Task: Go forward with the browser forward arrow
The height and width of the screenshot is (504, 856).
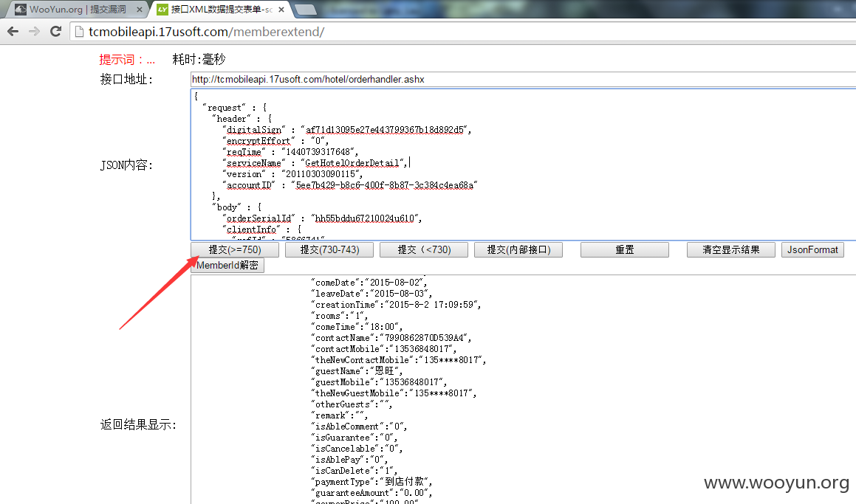Action: [x=35, y=32]
